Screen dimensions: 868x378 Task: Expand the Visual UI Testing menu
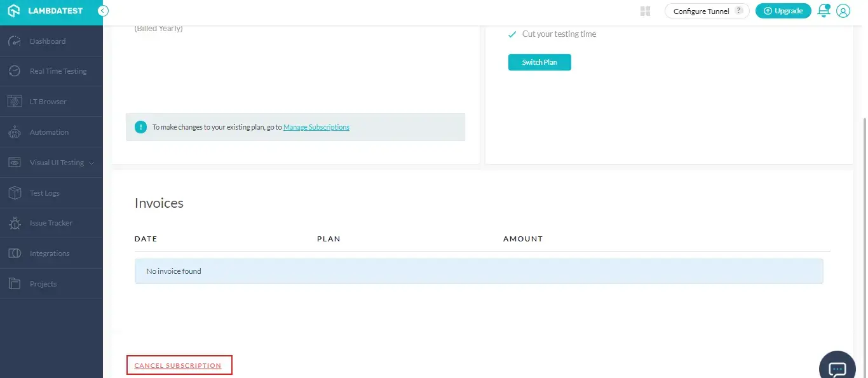[x=57, y=162]
